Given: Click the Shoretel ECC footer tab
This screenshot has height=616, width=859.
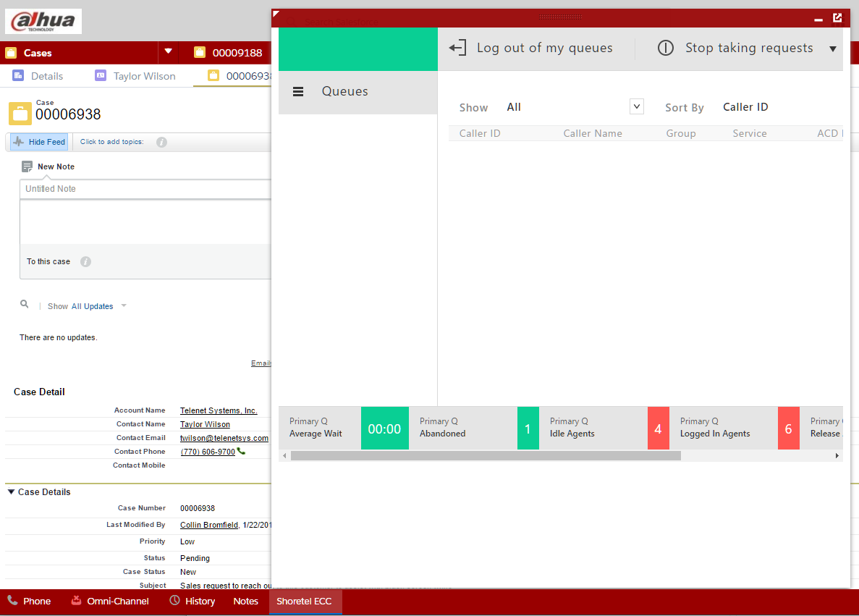Looking at the screenshot, I should point(304,602).
